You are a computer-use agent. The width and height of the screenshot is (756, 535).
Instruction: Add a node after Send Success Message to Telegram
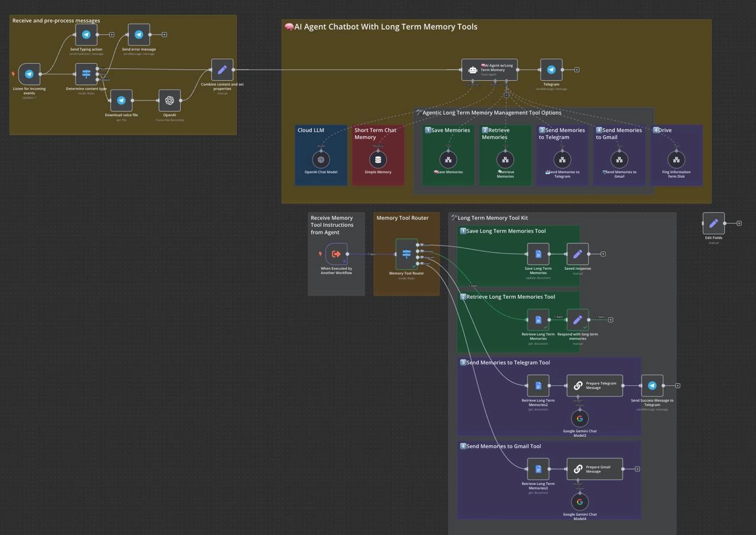coord(678,386)
